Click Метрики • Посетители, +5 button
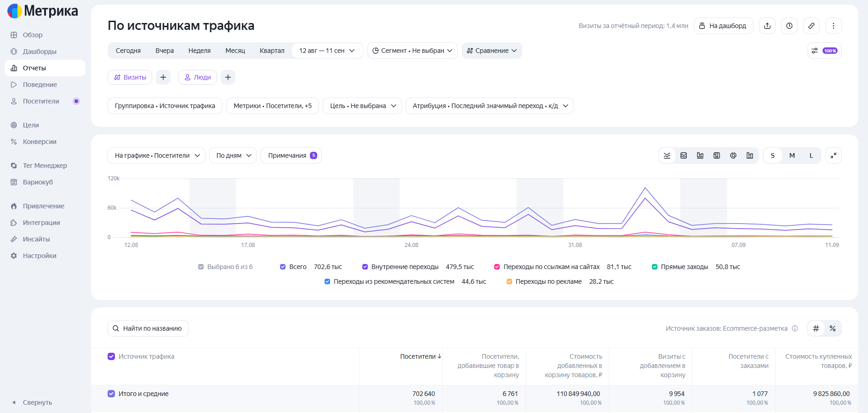Viewport: 868px width, 413px height. [273, 106]
